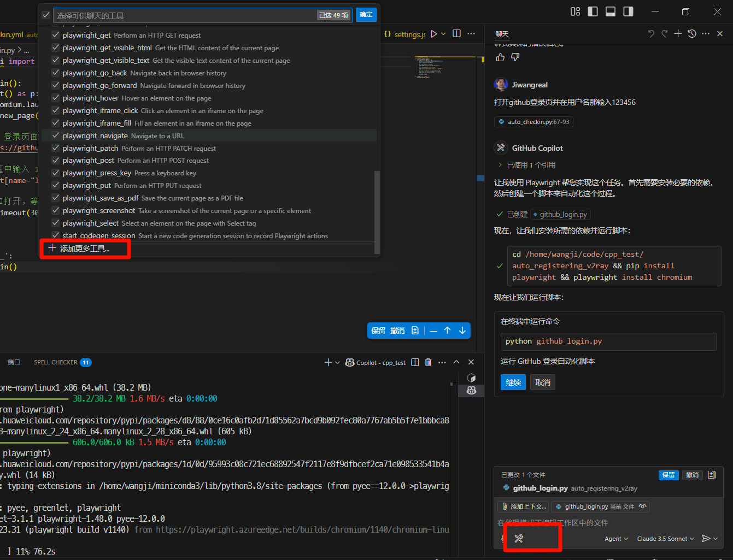This screenshot has height=560, width=733.
Task: Click 取消 to cancel the command
Action: pyautogui.click(x=543, y=382)
